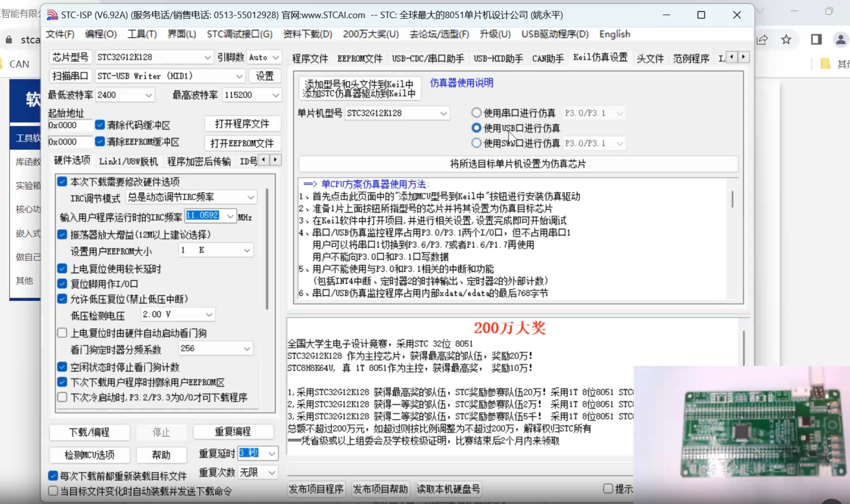Click 将所选目标单片机设置为仿真芯片 button
850x504 pixels.
(518, 164)
